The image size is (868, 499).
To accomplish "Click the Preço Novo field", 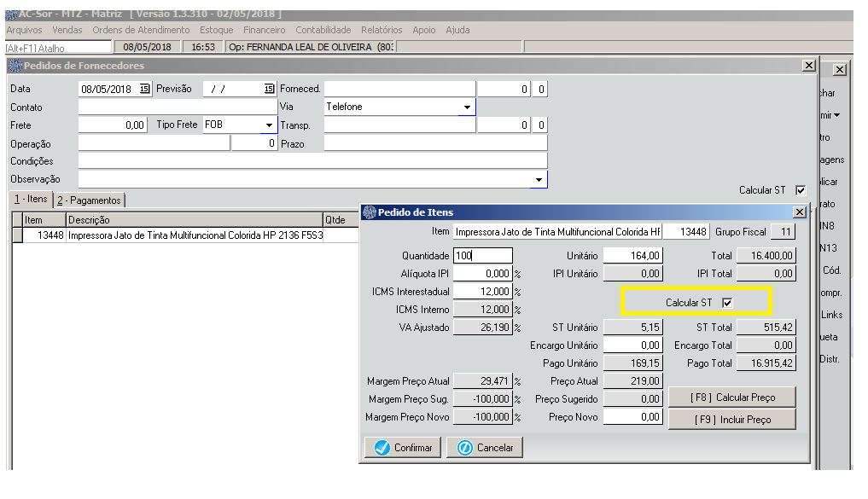I will (632, 417).
